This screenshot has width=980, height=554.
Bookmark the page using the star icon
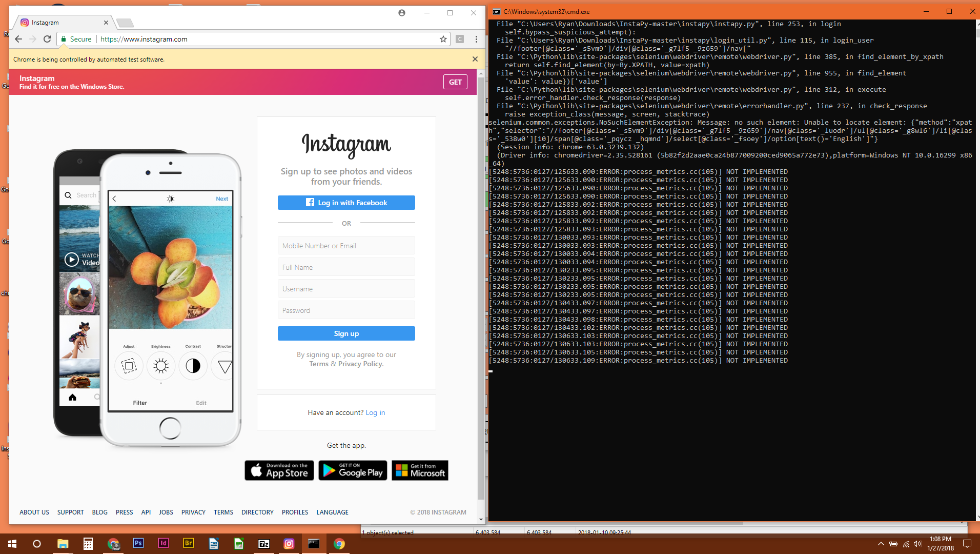pyautogui.click(x=442, y=39)
